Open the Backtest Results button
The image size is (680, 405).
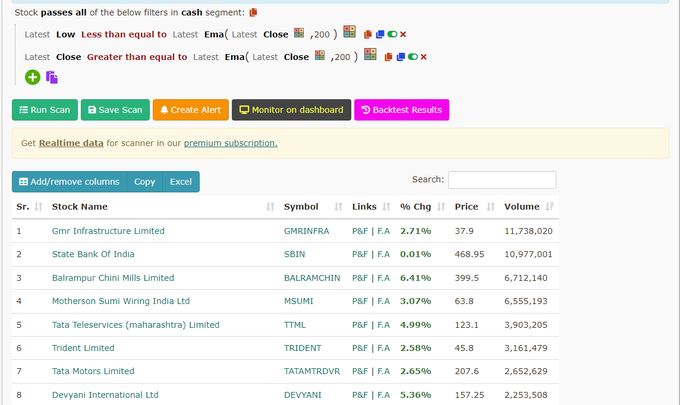[x=402, y=110]
